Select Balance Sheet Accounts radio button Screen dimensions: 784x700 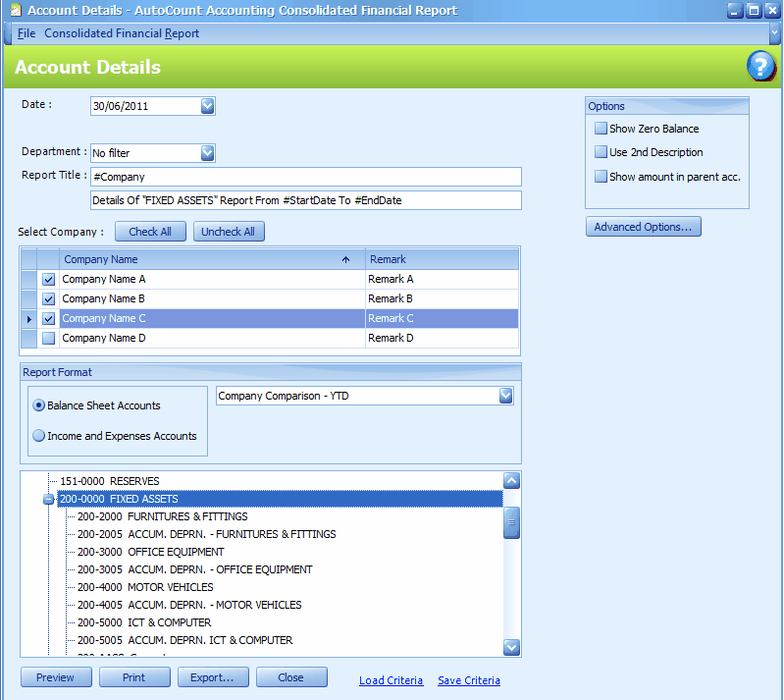(x=38, y=405)
